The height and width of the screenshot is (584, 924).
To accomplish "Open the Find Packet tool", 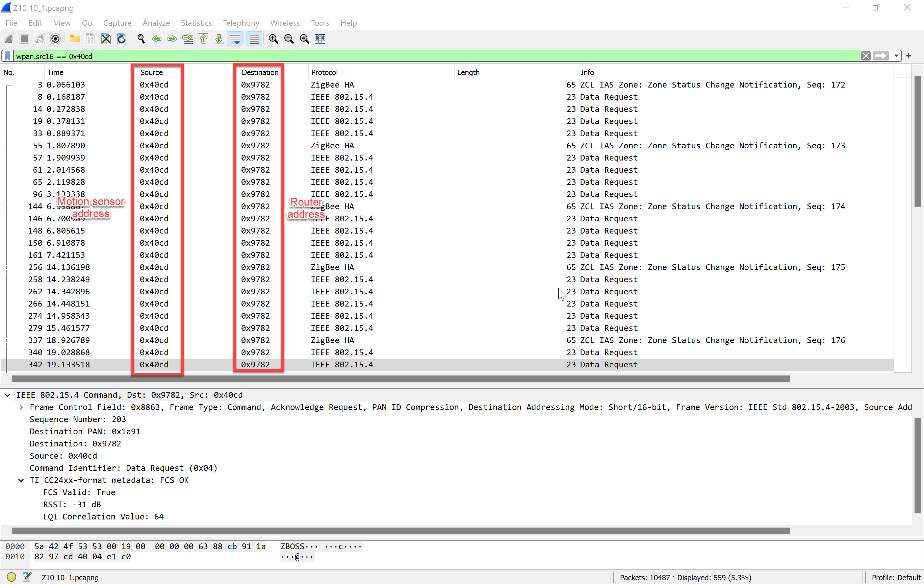I will (141, 39).
